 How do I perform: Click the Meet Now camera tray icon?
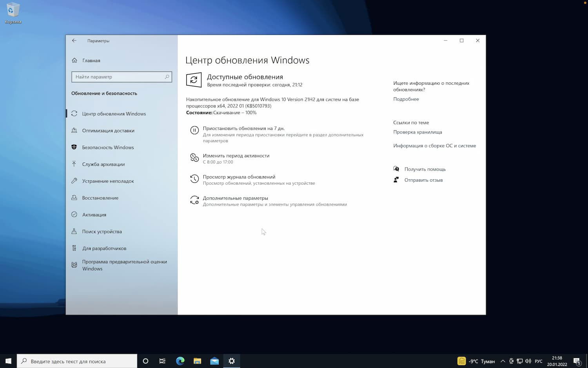[511, 361]
